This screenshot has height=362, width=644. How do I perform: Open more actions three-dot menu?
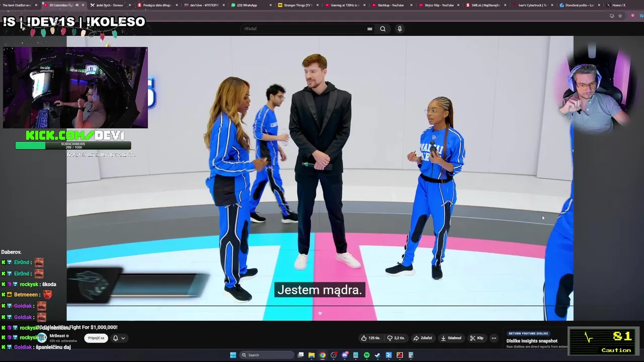tap(494, 338)
